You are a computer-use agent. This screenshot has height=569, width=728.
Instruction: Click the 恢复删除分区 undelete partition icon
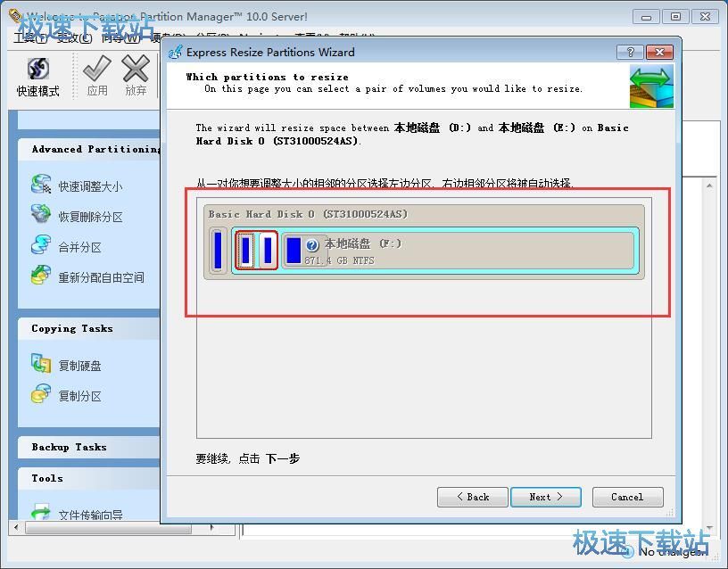[41, 214]
